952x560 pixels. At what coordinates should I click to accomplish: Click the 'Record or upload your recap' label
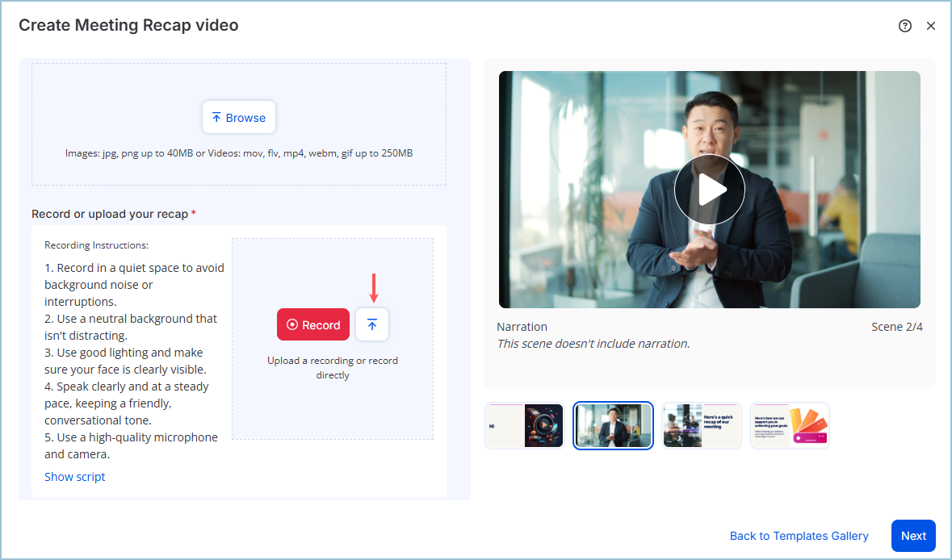pyautogui.click(x=110, y=214)
